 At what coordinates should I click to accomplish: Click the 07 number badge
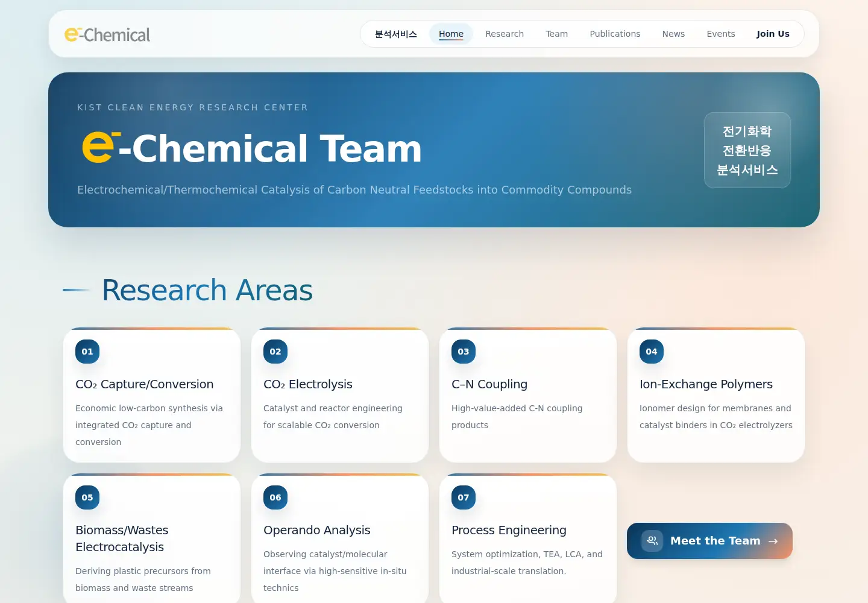[464, 497]
